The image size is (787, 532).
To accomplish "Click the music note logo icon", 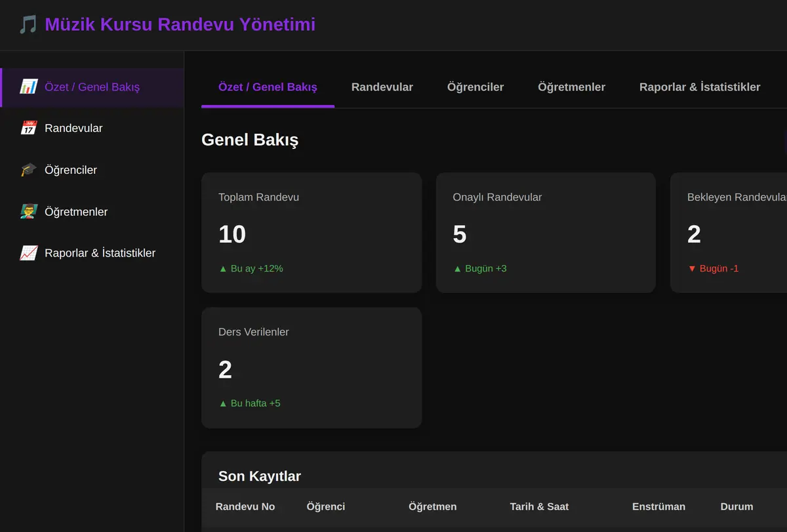I will coord(28,25).
